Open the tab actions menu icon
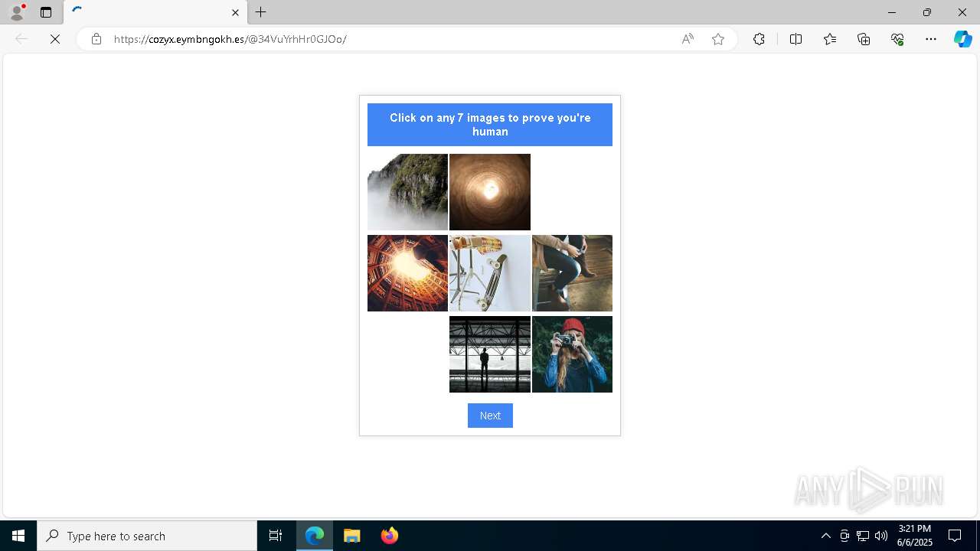Image resolution: width=980 pixels, height=551 pixels. 46,12
